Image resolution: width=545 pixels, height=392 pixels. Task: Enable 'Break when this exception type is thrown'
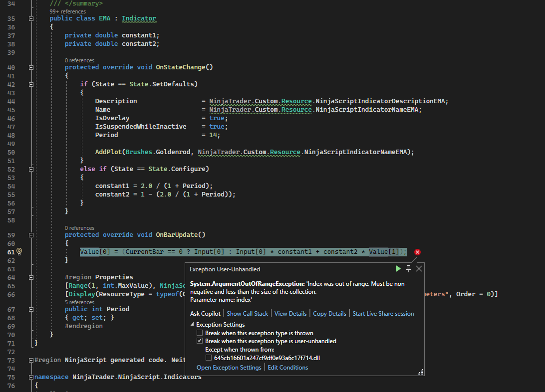pyautogui.click(x=200, y=333)
